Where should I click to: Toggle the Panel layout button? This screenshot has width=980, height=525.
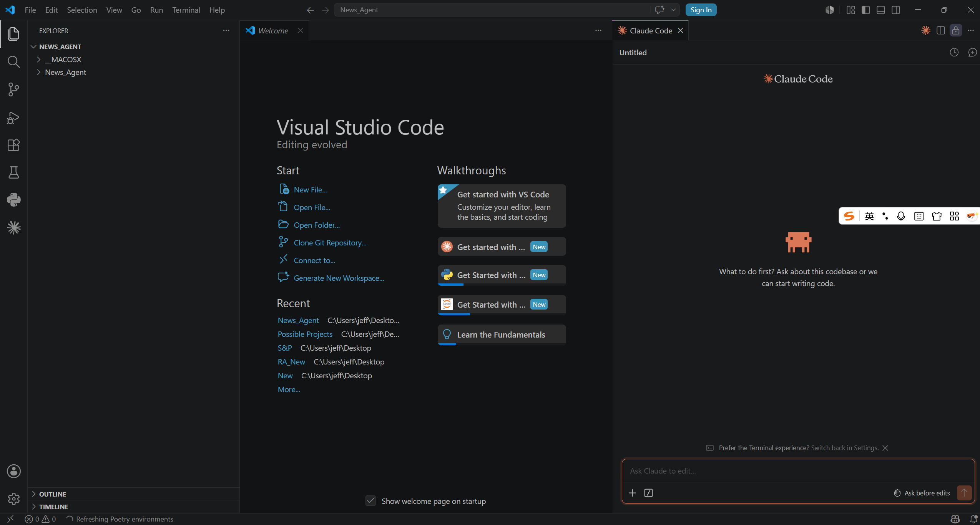(x=881, y=10)
